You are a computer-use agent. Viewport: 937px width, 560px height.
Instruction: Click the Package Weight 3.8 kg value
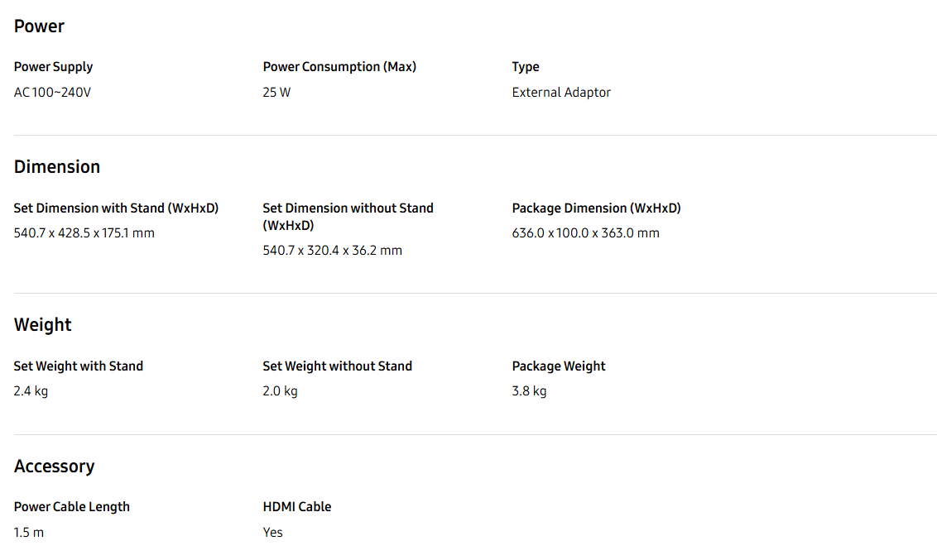click(x=529, y=391)
